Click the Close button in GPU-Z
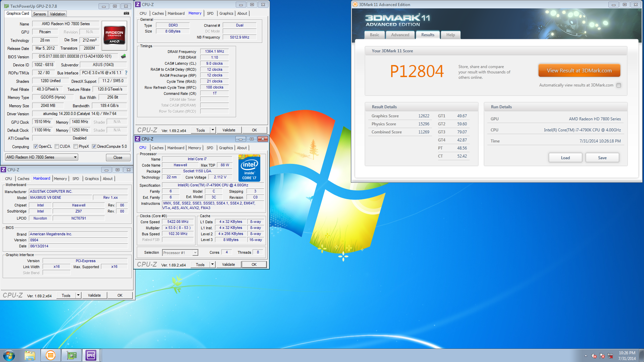This screenshot has width=644, height=362. point(118,158)
